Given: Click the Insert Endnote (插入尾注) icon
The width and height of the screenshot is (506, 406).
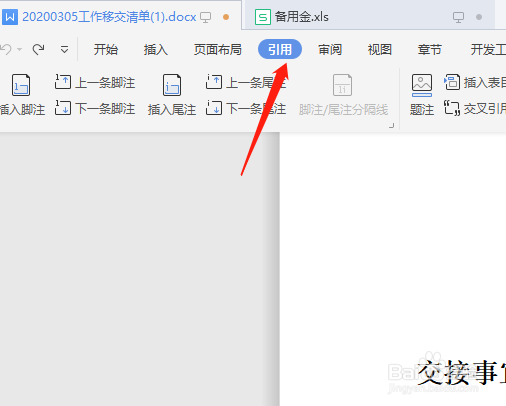Looking at the screenshot, I should tap(172, 85).
